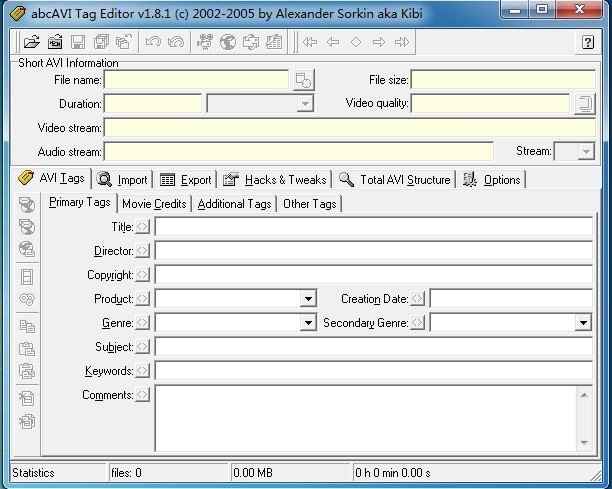Open the Stream selector dropdown
The image size is (612, 489).
click(586, 152)
